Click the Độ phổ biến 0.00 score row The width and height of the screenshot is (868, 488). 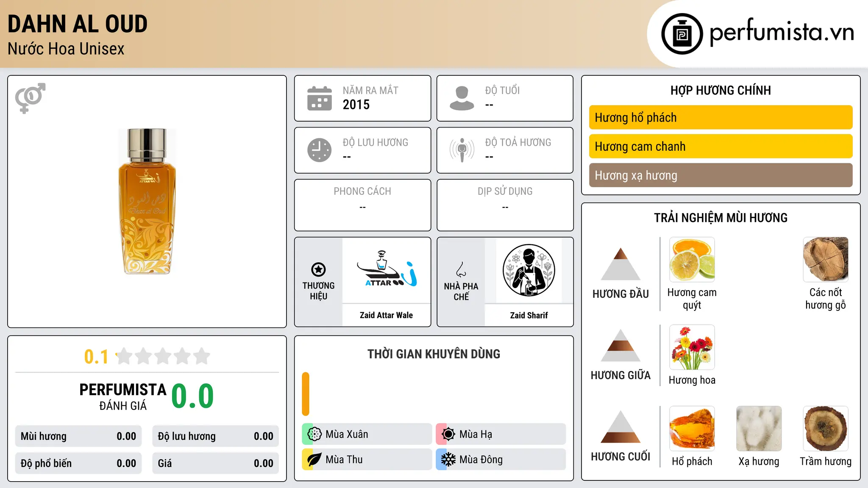(x=78, y=463)
